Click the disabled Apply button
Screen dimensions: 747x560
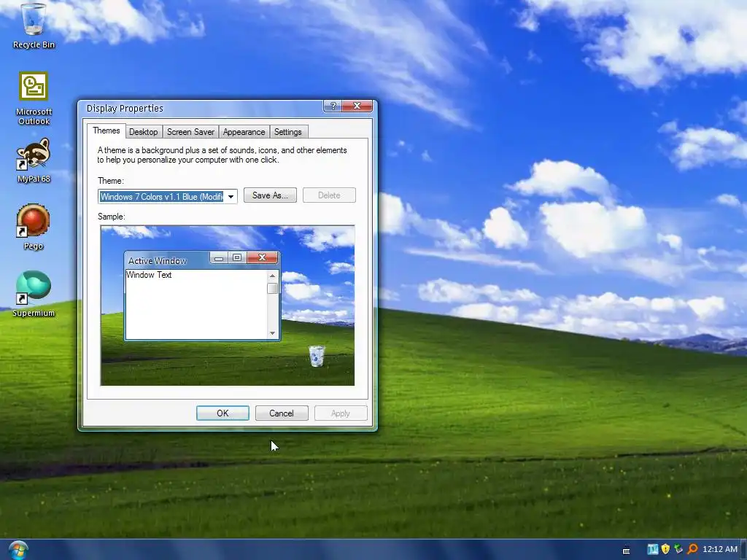[341, 413]
